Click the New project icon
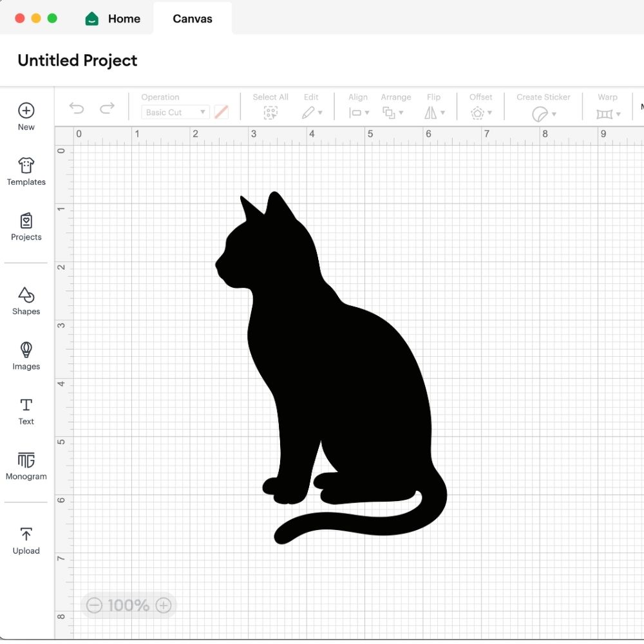This screenshot has width=644, height=644. pyautogui.click(x=26, y=111)
